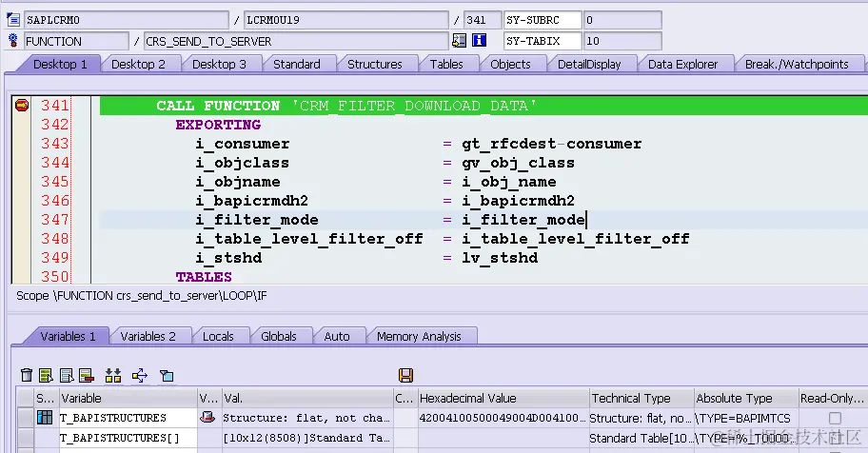868x453 pixels.
Task: Click the CRS_SEND_TO_SERVER function name field
Action: click(296, 41)
